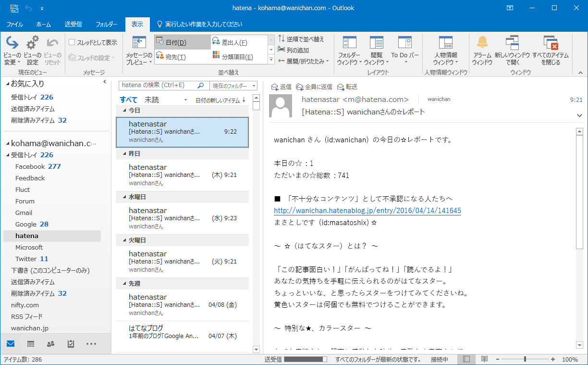This screenshot has height=365, width=588.
Task: Show all messages with すべて filter
Action: pos(129,100)
